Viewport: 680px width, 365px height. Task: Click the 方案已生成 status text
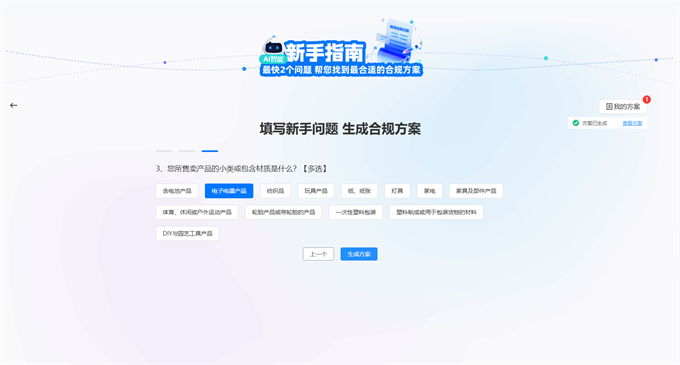click(595, 123)
